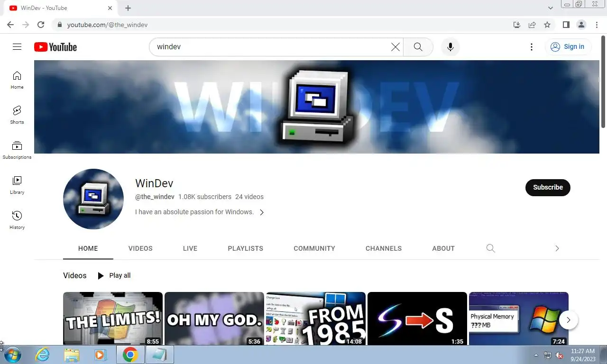Open the Chrome tab search dropdown
Viewport: 607px width, 364px height.
coord(551,8)
